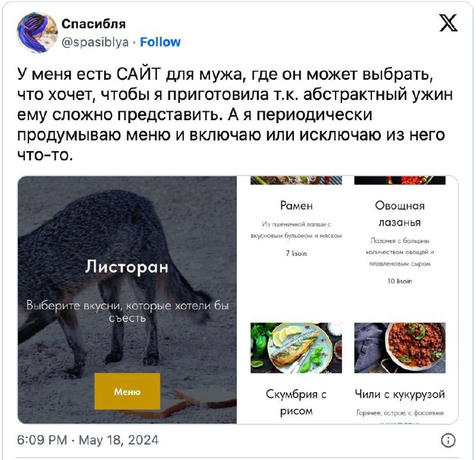
Task: Click the X logo icon
Action: coord(449,23)
